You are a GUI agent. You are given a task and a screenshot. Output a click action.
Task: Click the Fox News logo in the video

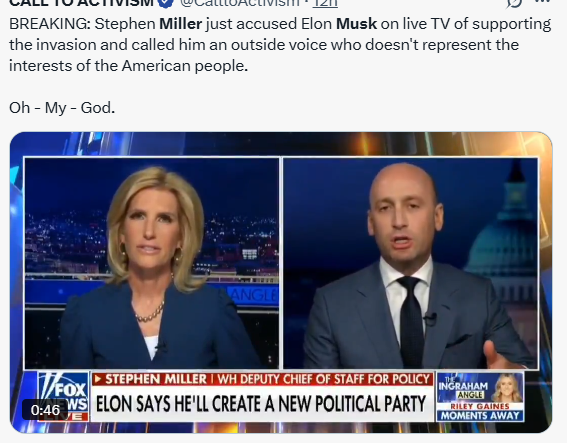pyautogui.click(x=63, y=396)
